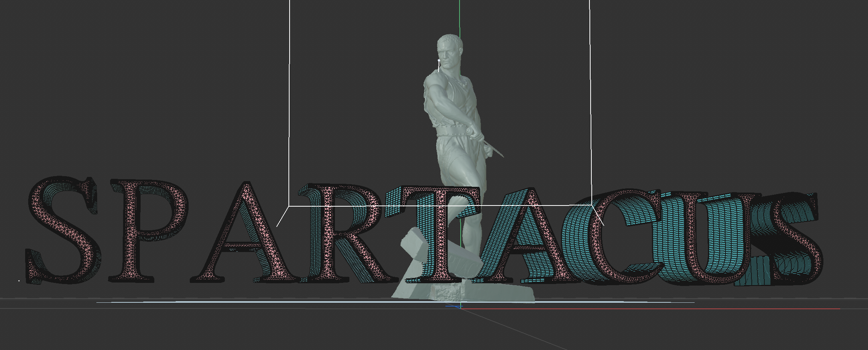Click the white control point beside the statue's face
The image size is (868, 350).
pyautogui.click(x=439, y=60)
